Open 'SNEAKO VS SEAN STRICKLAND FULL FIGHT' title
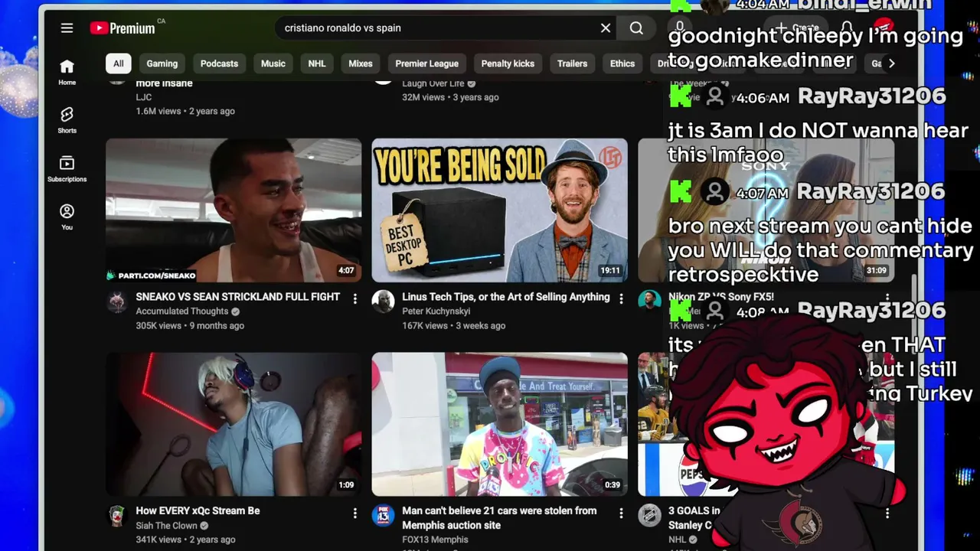 point(238,297)
